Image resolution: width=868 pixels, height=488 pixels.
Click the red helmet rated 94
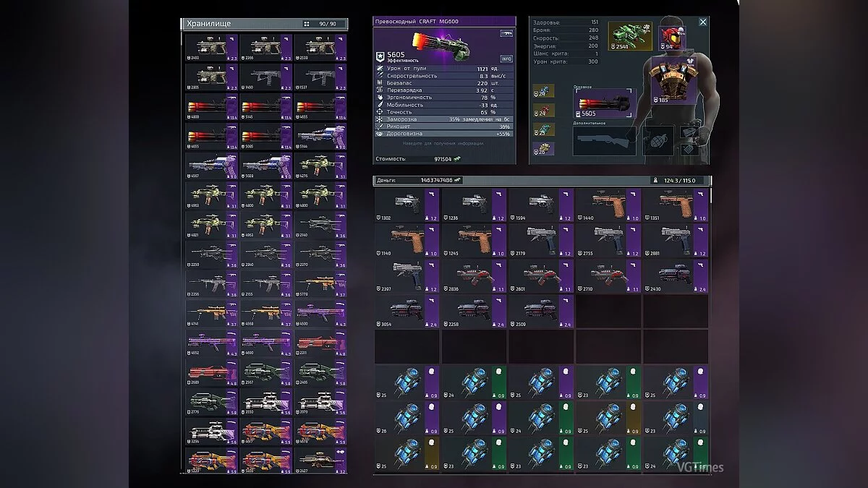tap(670, 36)
